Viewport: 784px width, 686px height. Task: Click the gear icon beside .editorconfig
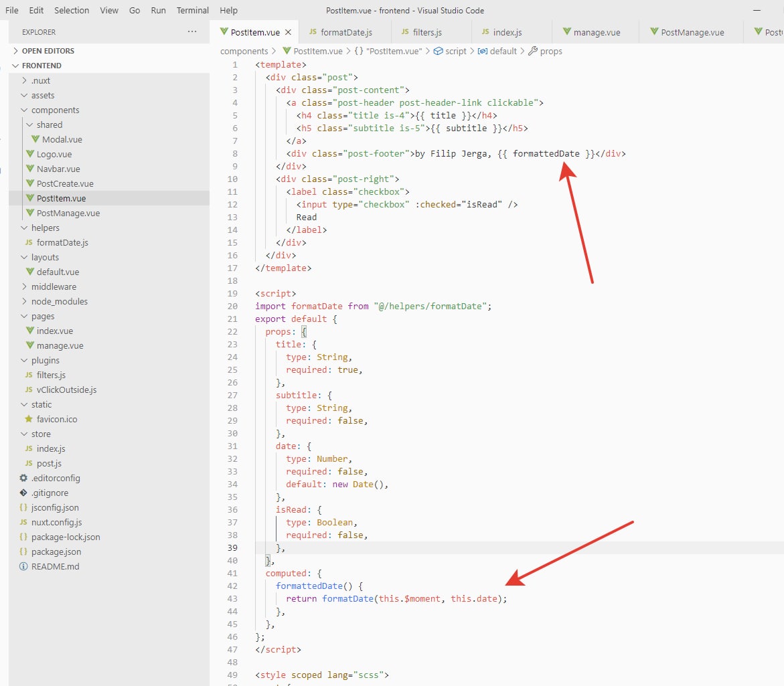23,478
